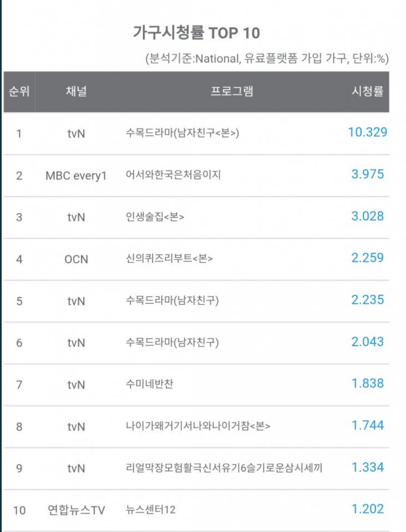The width and height of the screenshot is (406, 532).
Task: Select the 1.334 rating value
Action: [x=367, y=467]
